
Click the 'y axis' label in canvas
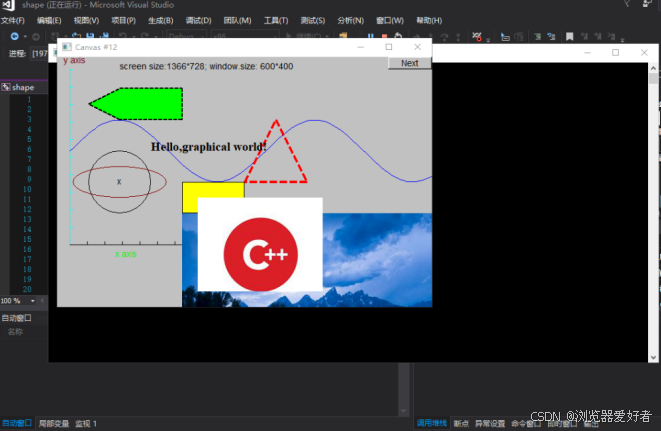74,60
